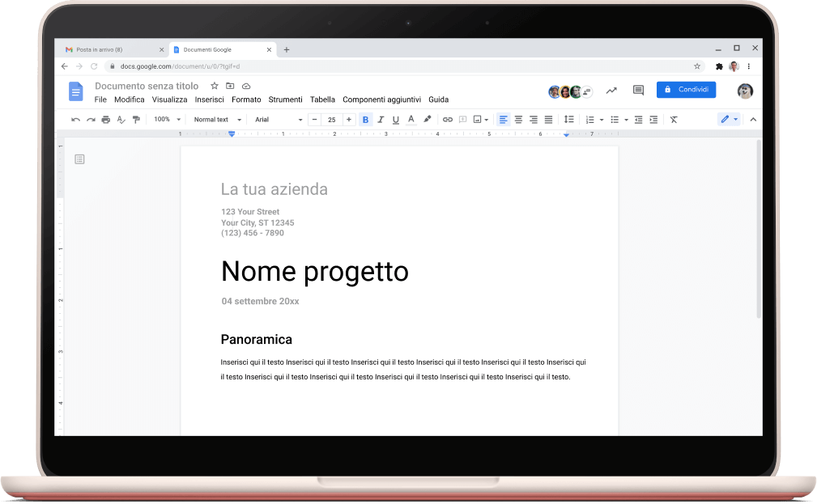Click the insert link icon
Viewport: 817px width, 504px height.
tap(447, 120)
